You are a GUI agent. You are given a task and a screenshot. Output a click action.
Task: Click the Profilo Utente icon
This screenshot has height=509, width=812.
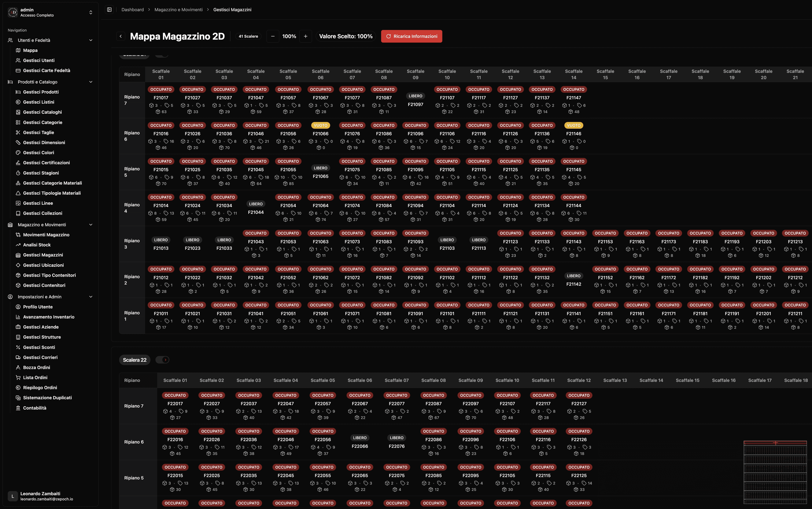tap(18, 307)
